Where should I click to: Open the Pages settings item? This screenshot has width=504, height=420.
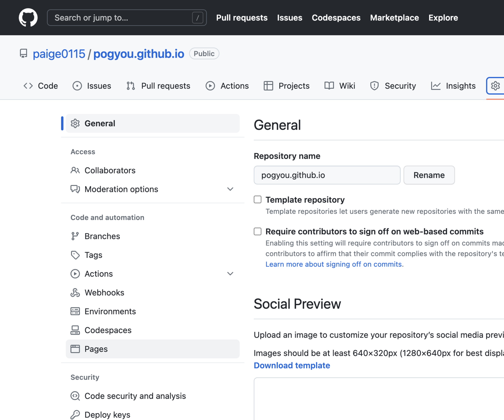[153, 349]
